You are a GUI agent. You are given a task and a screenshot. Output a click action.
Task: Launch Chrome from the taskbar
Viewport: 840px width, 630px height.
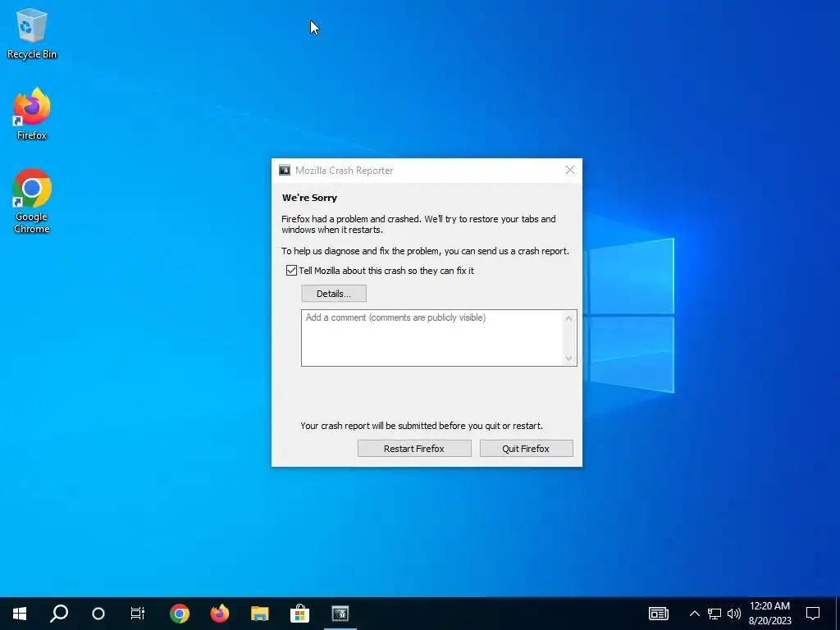pos(180,614)
